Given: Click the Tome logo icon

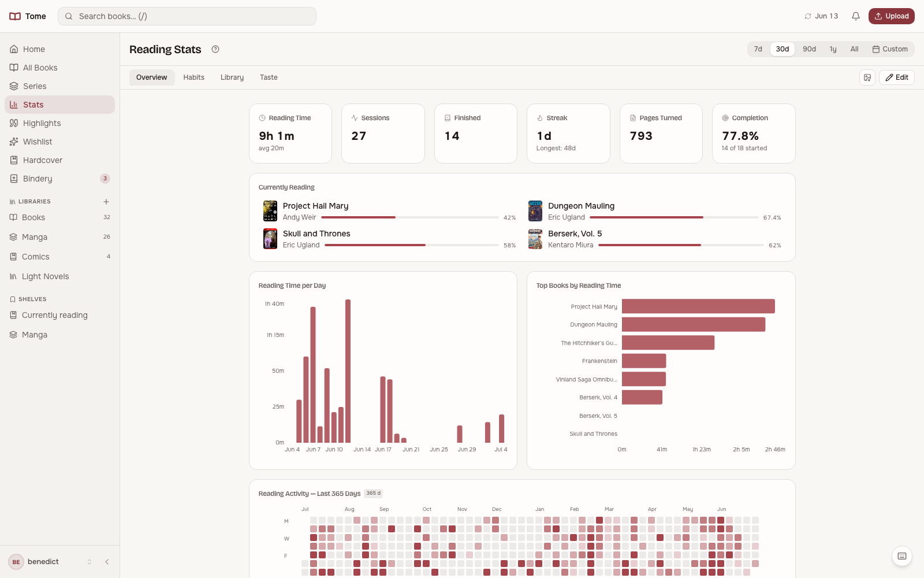Looking at the screenshot, I should [15, 16].
